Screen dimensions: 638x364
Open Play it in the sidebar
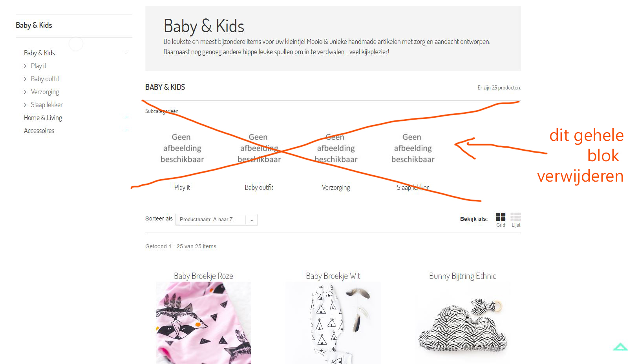pos(39,66)
